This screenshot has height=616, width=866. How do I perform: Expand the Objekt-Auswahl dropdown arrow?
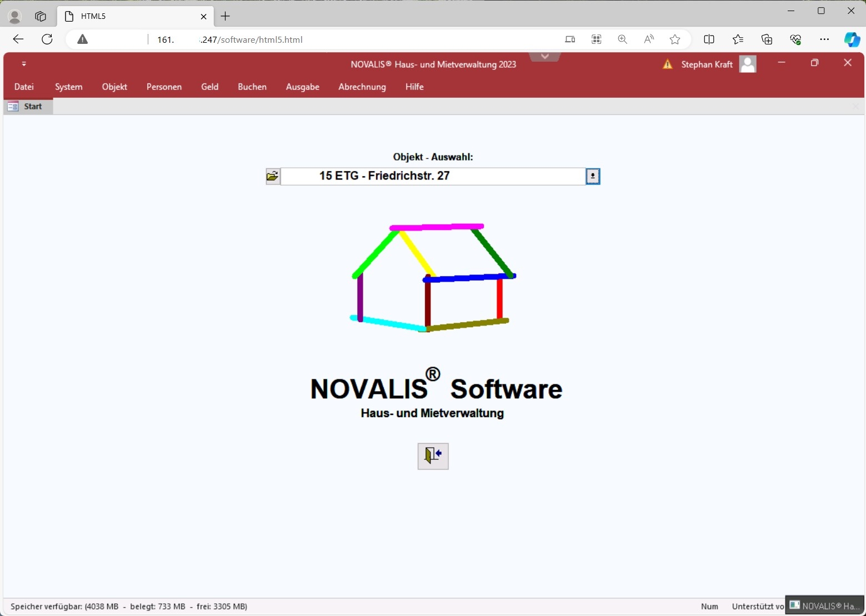593,177
